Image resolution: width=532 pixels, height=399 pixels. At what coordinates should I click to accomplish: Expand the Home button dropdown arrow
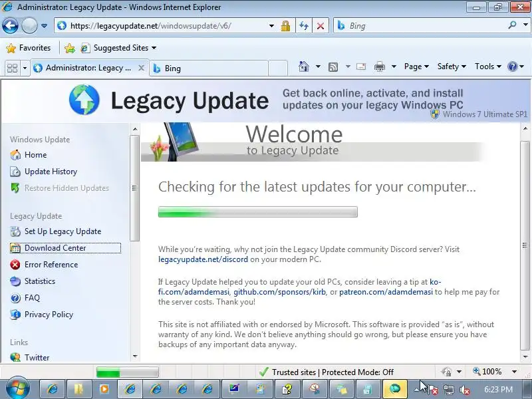(318, 66)
